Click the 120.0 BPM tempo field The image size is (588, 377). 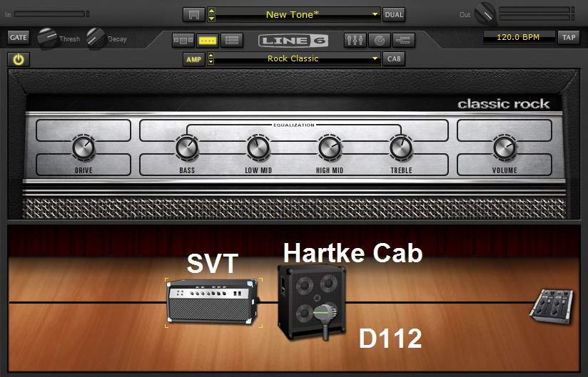(x=518, y=37)
